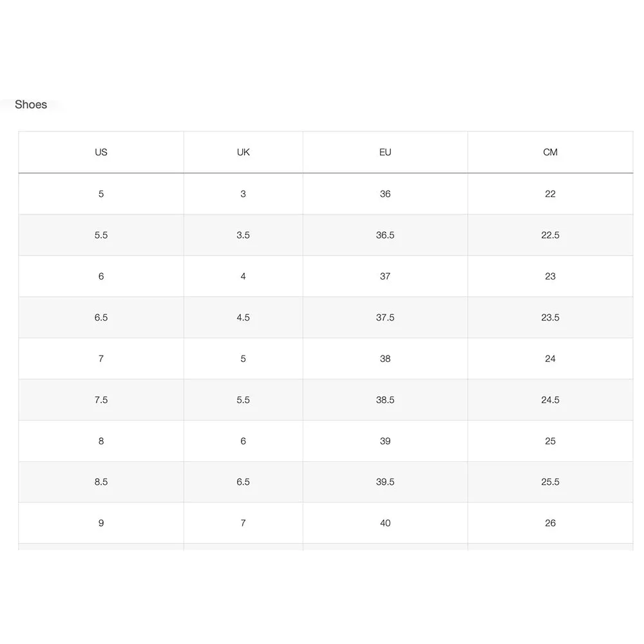Click the 22.5 CM cell

(x=551, y=235)
